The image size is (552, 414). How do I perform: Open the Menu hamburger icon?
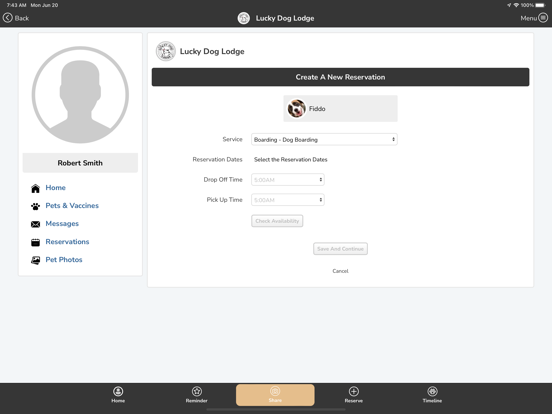543,18
